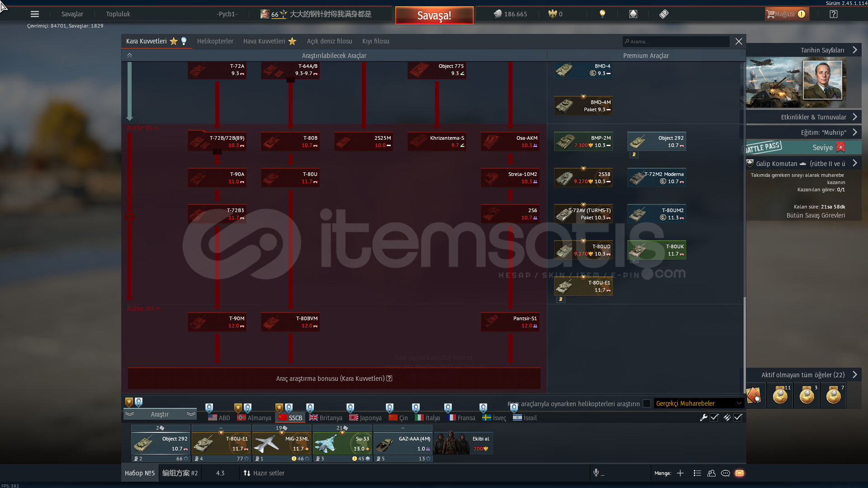868x488 pixels.
Task: Switch to the Helikopterler tab
Action: (x=215, y=41)
